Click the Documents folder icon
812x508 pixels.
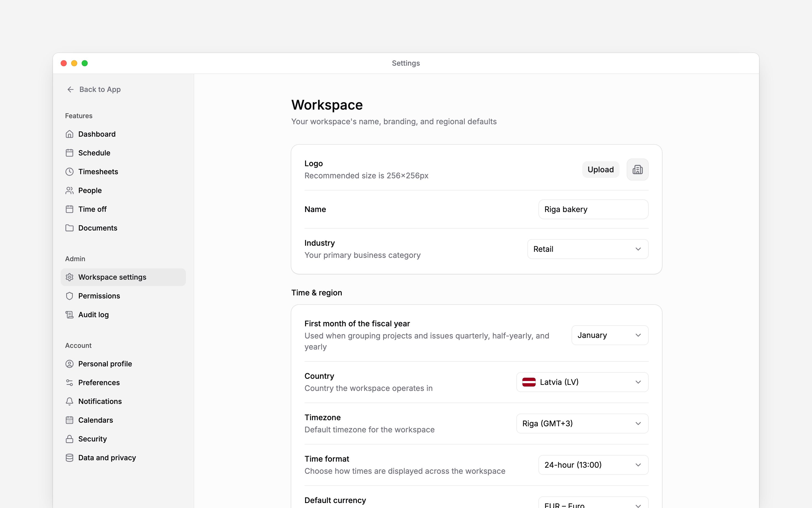coord(70,228)
